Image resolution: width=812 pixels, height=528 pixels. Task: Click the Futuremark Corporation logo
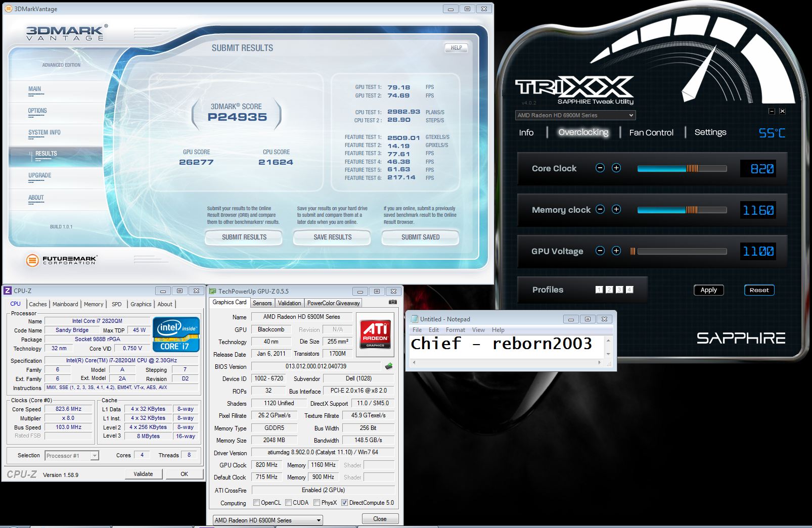[61, 260]
